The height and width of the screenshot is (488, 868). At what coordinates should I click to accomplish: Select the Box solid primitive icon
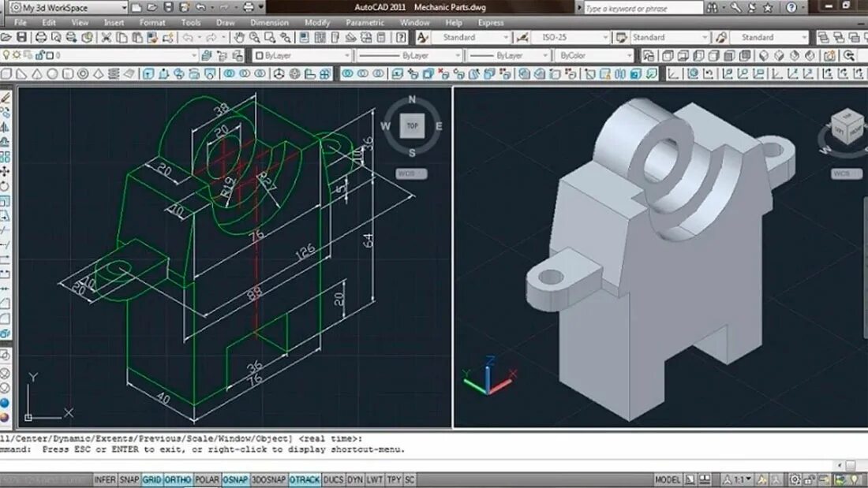6,73
